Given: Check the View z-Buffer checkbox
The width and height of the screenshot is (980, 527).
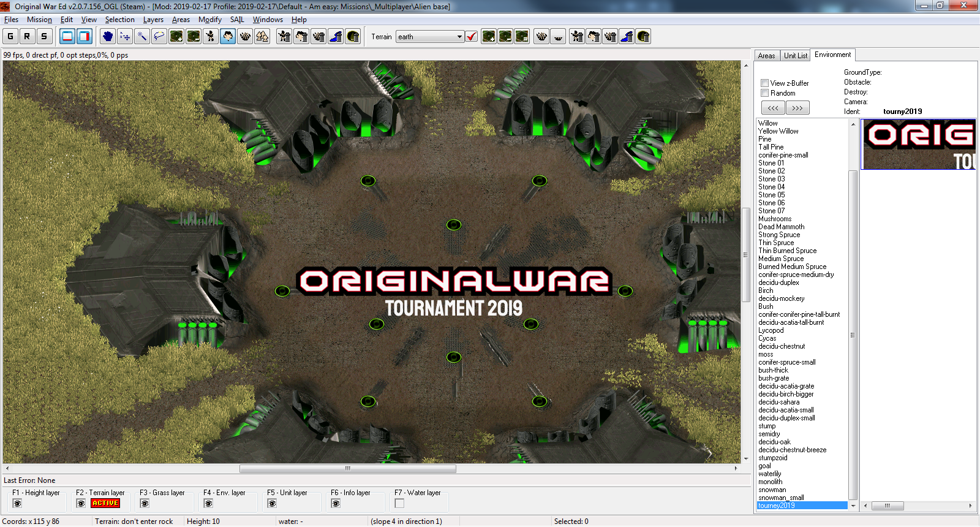Looking at the screenshot, I should [x=764, y=83].
